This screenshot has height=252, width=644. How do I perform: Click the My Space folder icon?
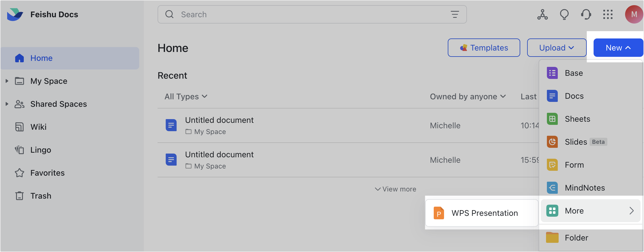click(19, 81)
